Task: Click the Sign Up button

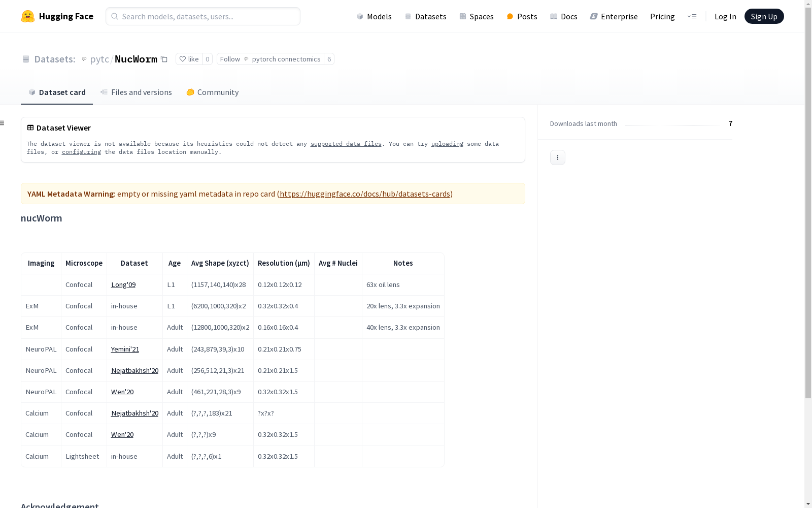Action: (x=764, y=16)
